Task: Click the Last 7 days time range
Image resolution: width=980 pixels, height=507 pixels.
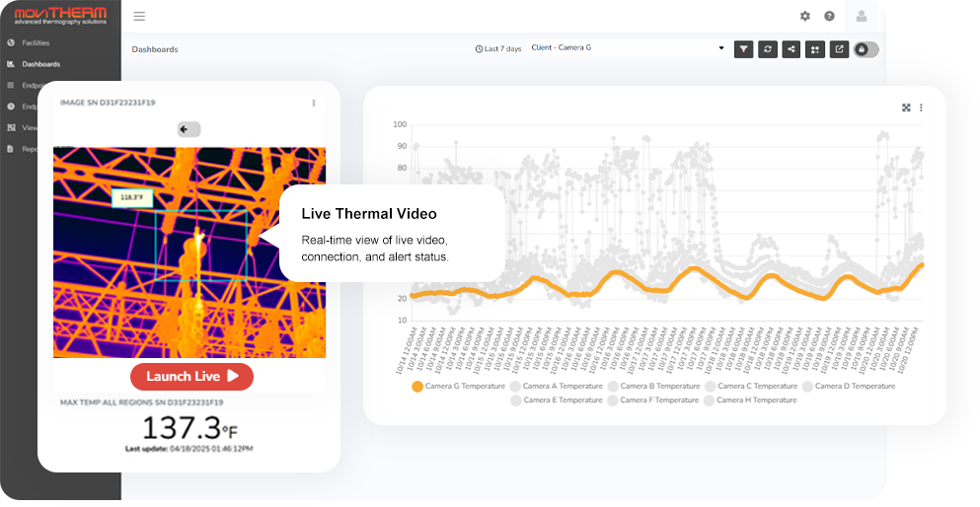Action: coord(498,48)
